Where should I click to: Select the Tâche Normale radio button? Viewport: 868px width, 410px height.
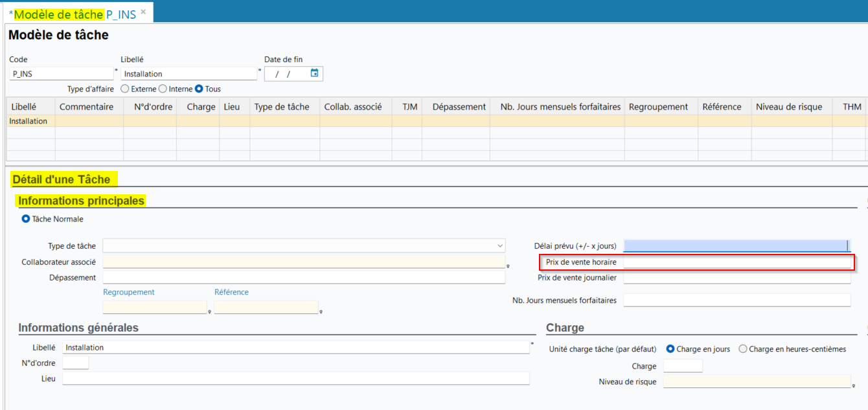(x=27, y=219)
